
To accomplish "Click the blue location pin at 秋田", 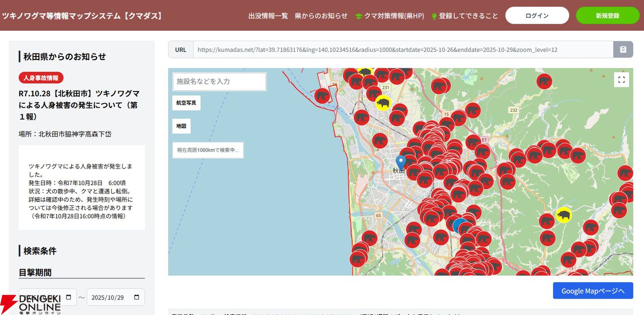I will pos(400,162).
